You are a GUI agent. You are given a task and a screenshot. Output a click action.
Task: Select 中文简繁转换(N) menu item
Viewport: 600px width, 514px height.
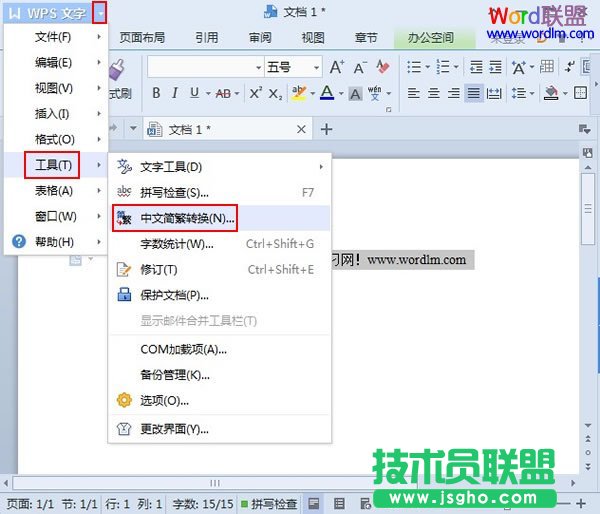187,218
